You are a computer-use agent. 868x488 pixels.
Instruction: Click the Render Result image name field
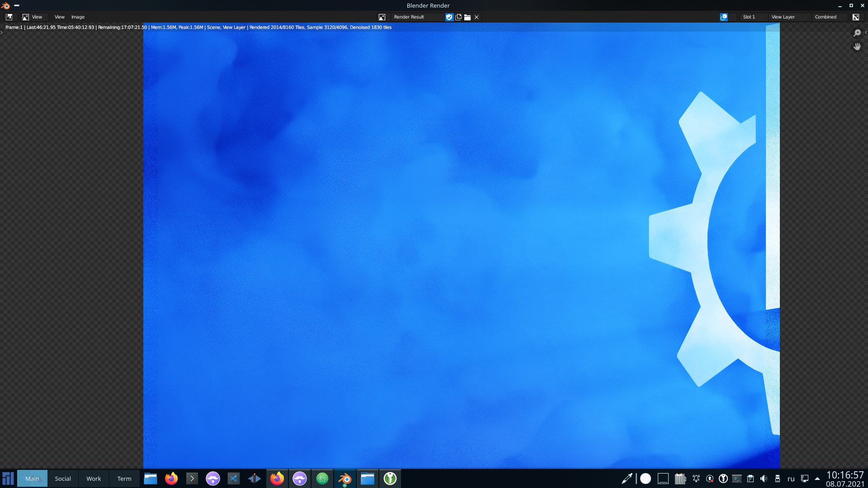418,17
